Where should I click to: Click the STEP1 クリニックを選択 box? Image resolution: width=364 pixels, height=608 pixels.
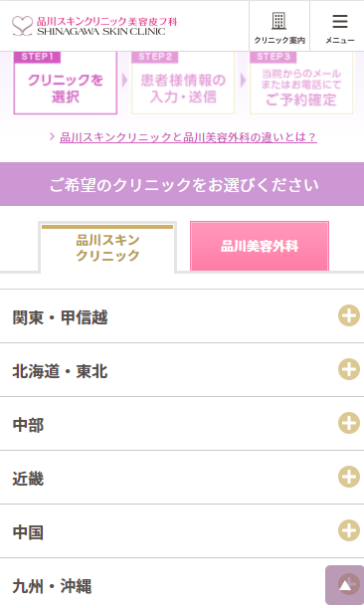(x=65, y=83)
